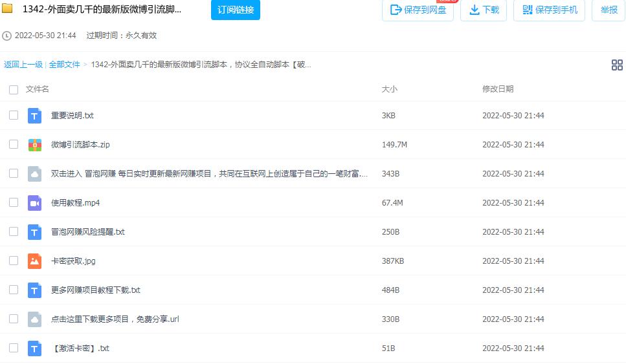626x364 pixels.
Task: Sort by the 文件名 column header
Action: coord(37,89)
